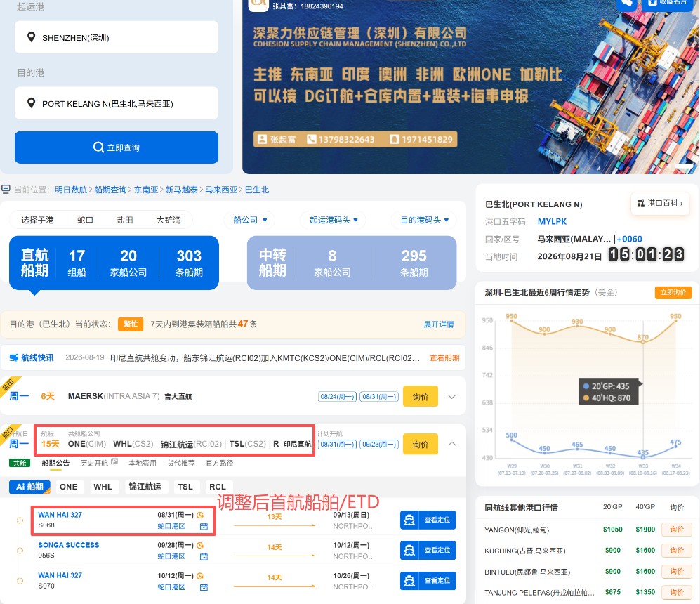Open the 船公司 dropdown filter
The width and height of the screenshot is (700, 604).
pyautogui.click(x=249, y=220)
